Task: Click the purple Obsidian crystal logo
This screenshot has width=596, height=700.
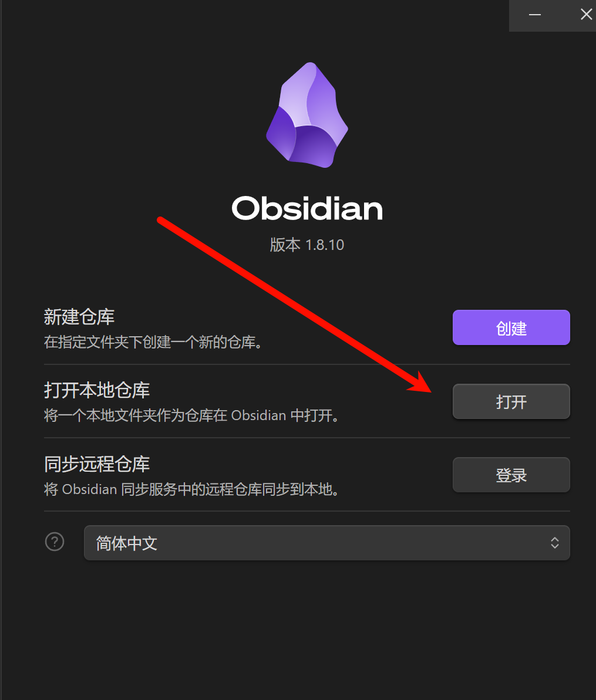Action: [x=307, y=115]
